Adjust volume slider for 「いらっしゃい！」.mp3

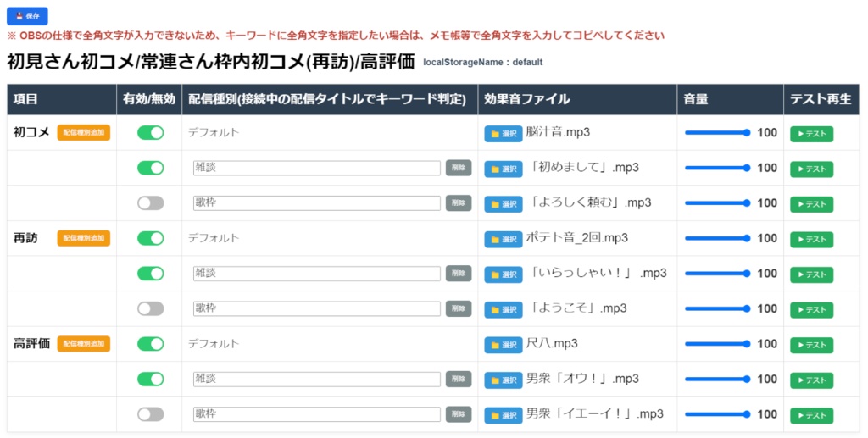click(716, 274)
